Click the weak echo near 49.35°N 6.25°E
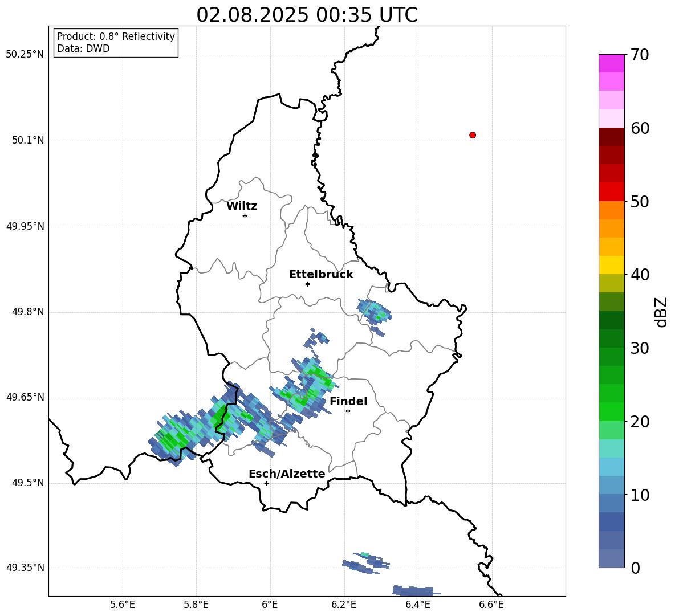This screenshot has height=616, width=675. [x=366, y=562]
